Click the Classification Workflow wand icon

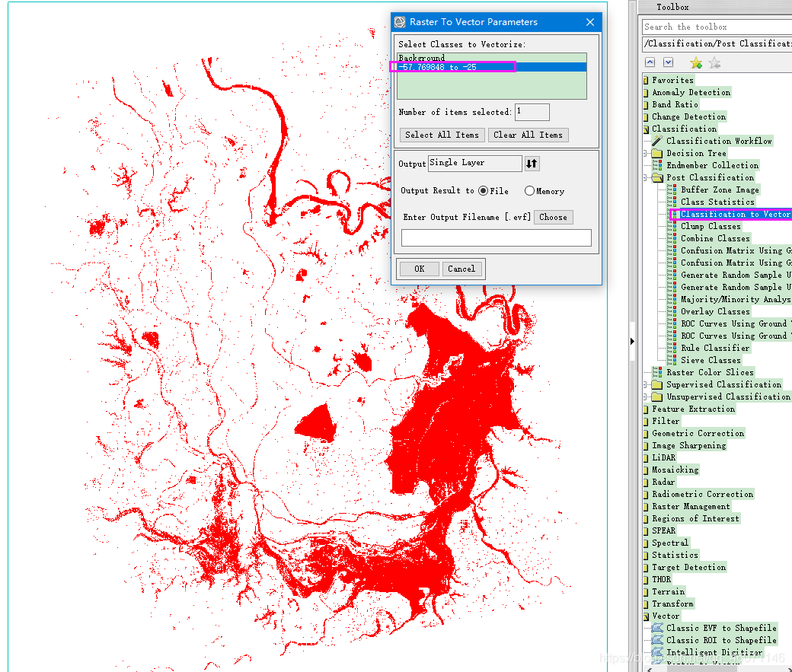click(657, 140)
